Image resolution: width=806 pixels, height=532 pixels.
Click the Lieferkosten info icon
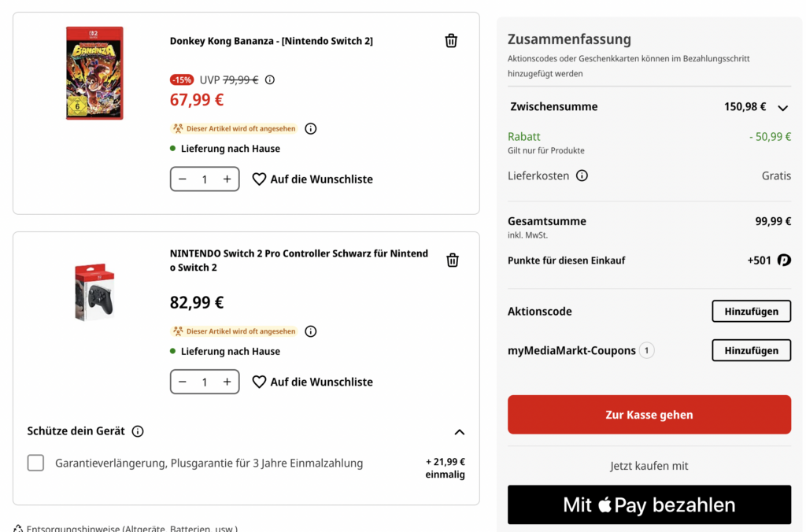(x=582, y=175)
